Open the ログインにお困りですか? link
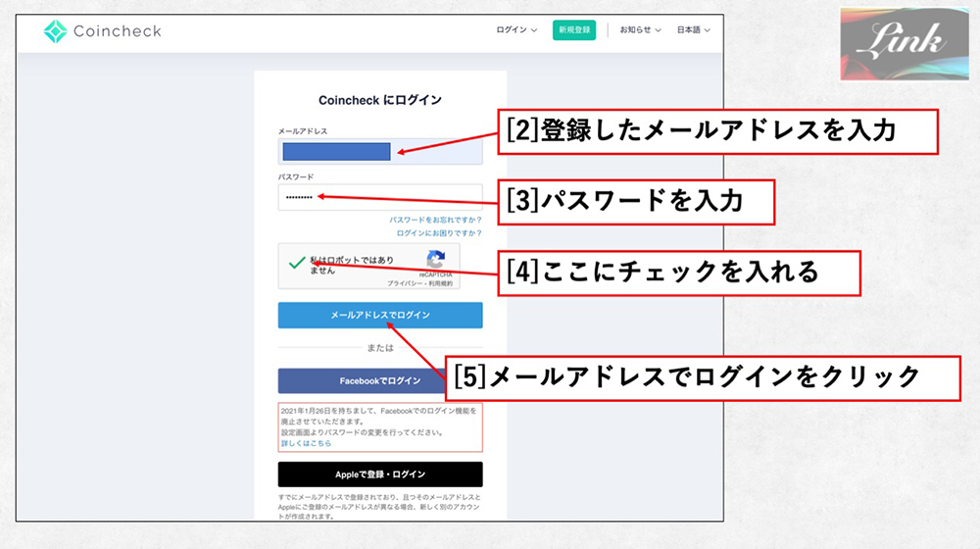Screen dimensions: 980x549 [x=439, y=233]
